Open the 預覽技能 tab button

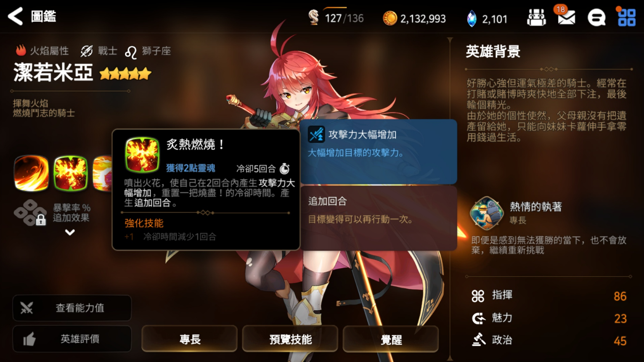click(290, 339)
